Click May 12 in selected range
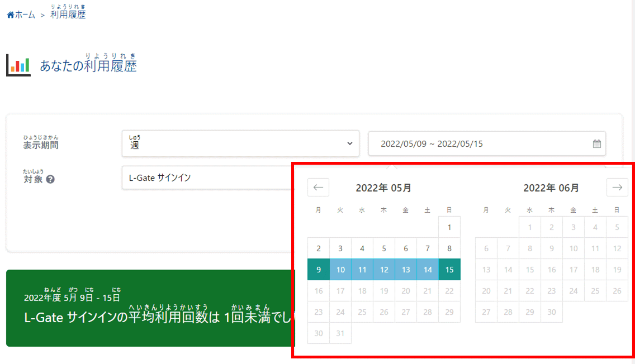Viewport: 635px width, 364px height. click(384, 269)
